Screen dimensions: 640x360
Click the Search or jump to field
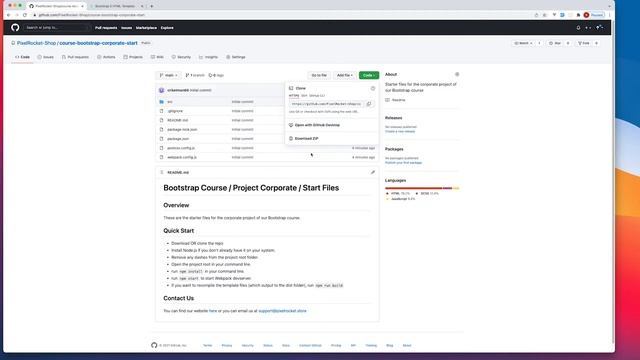pos(56,27)
